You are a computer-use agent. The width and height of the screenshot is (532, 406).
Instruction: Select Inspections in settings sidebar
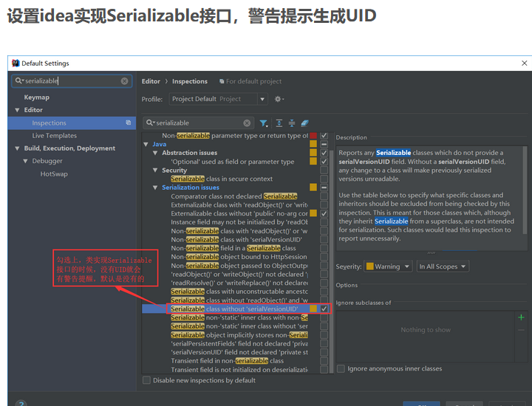72,123
